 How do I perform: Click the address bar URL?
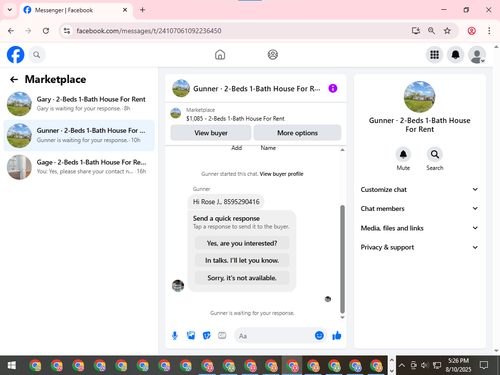[x=149, y=31]
